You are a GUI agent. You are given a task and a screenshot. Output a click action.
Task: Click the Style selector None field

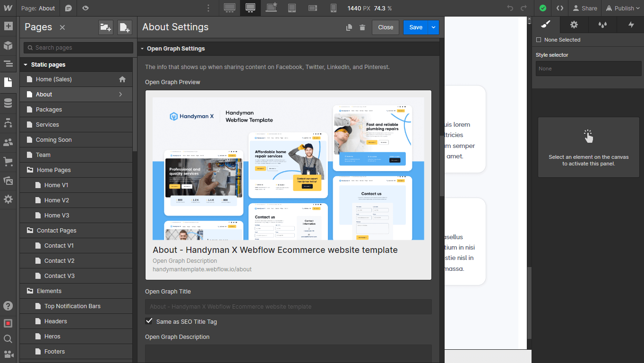point(589,69)
